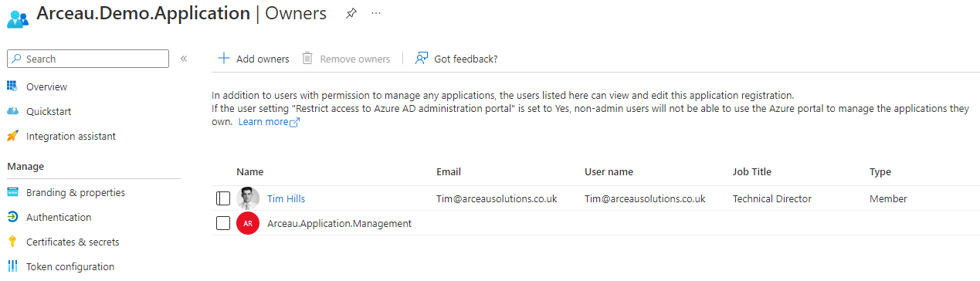This screenshot has height=281, width=980.
Task: Click the Certificates & secrets key icon
Action: pyautogui.click(x=12, y=242)
